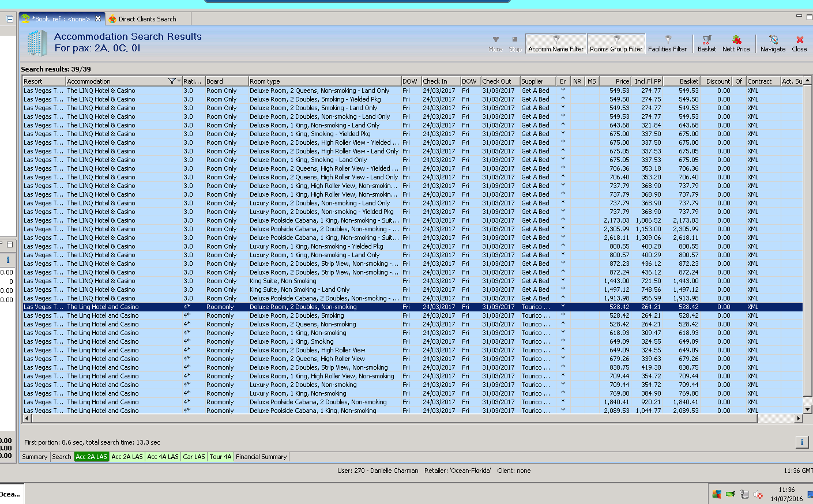Switch to the Direct Clients Search tab

pos(147,19)
